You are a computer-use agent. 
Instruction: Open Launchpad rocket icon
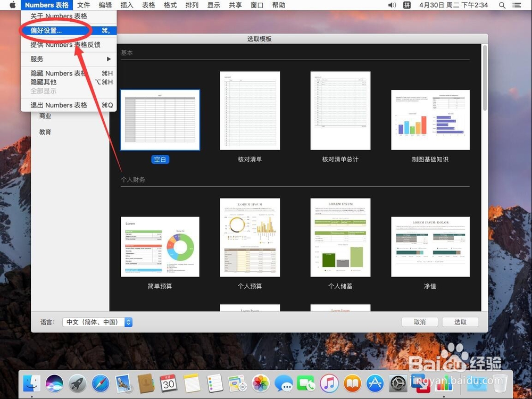pos(78,384)
